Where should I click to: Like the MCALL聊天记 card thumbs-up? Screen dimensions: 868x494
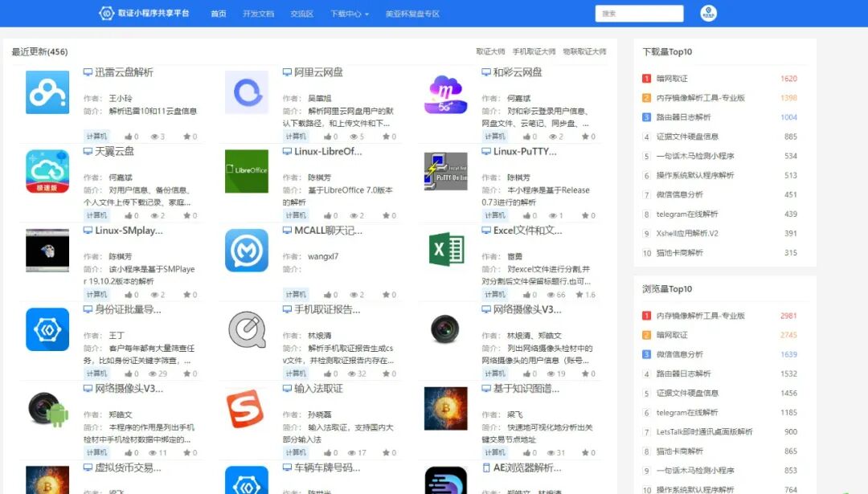(x=328, y=295)
